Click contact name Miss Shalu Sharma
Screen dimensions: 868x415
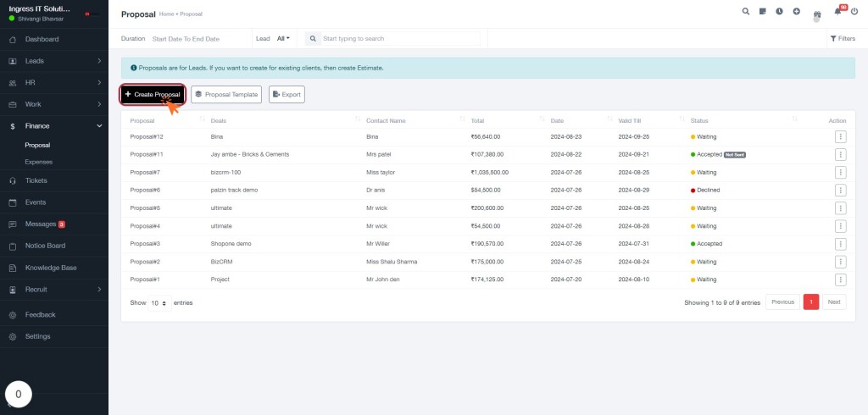click(392, 262)
